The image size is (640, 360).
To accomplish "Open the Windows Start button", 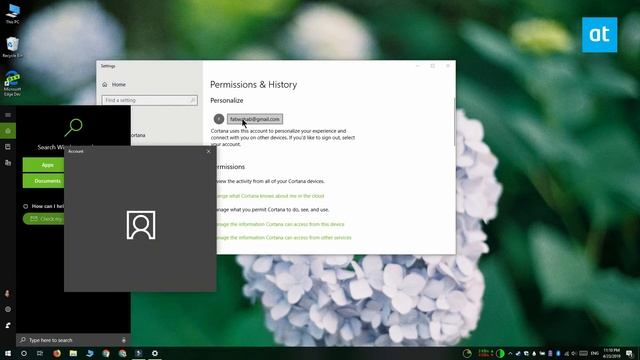I will coord(8,353).
